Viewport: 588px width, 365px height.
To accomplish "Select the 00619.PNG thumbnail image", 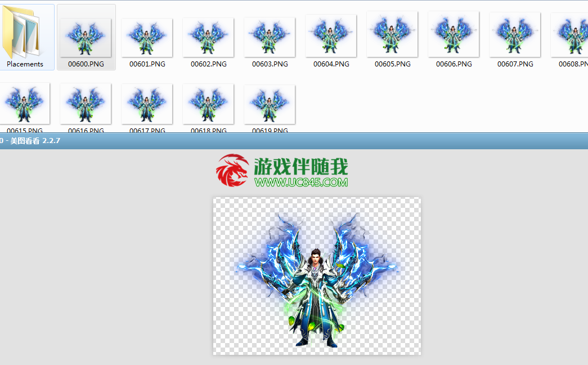I will pyautogui.click(x=270, y=104).
